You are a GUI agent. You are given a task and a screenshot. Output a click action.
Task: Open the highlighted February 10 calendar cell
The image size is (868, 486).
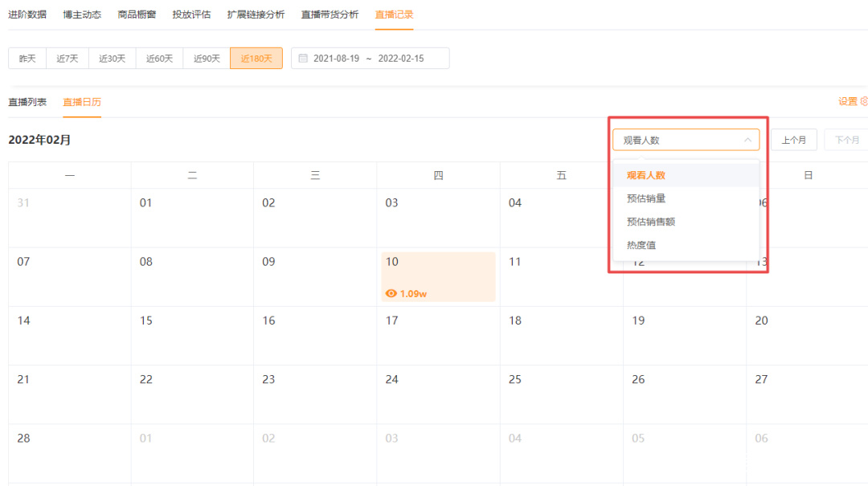coord(438,276)
